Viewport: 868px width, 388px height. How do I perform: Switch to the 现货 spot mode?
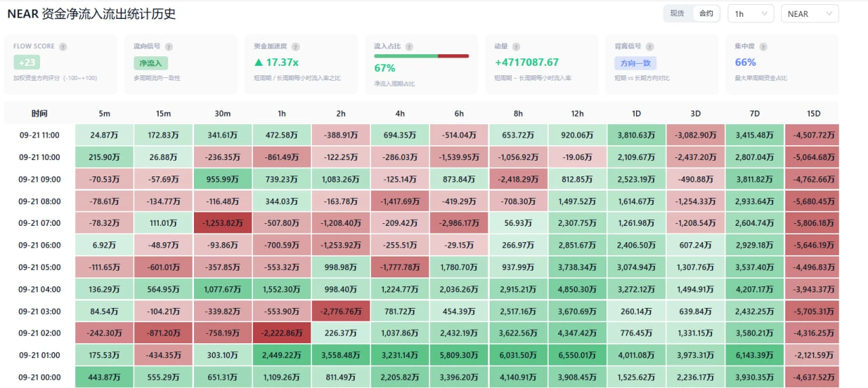coord(677,14)
